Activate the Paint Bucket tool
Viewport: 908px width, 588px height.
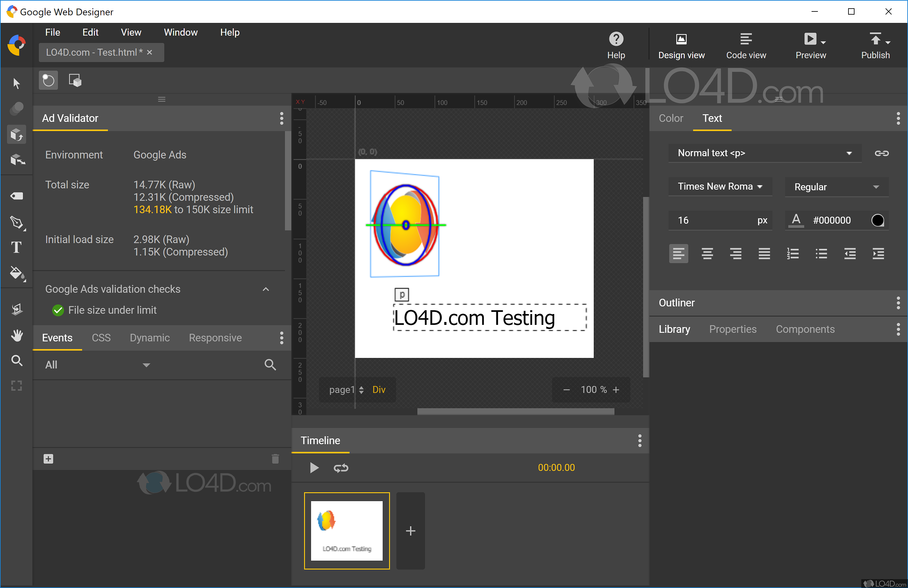pos(17,273)
